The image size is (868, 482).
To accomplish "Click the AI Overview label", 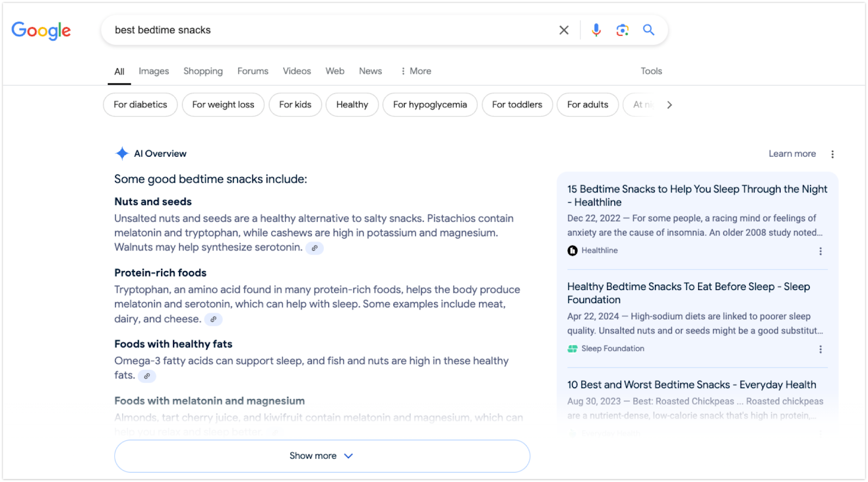I will (160, 154).
